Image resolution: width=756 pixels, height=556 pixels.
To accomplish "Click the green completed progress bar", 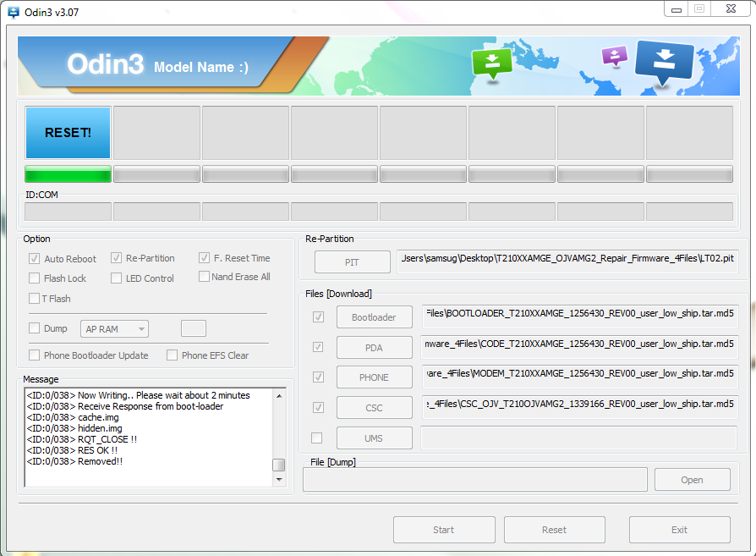I will (68, 173).
